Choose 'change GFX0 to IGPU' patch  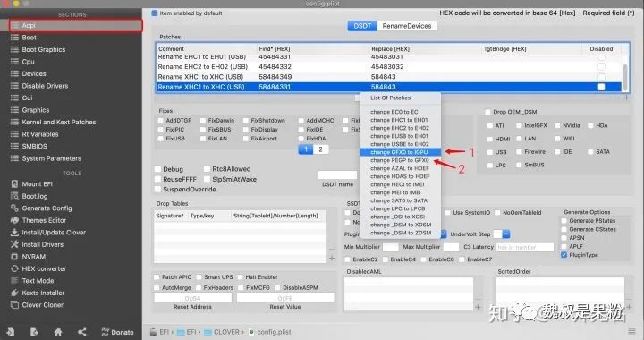click(400, 152)
